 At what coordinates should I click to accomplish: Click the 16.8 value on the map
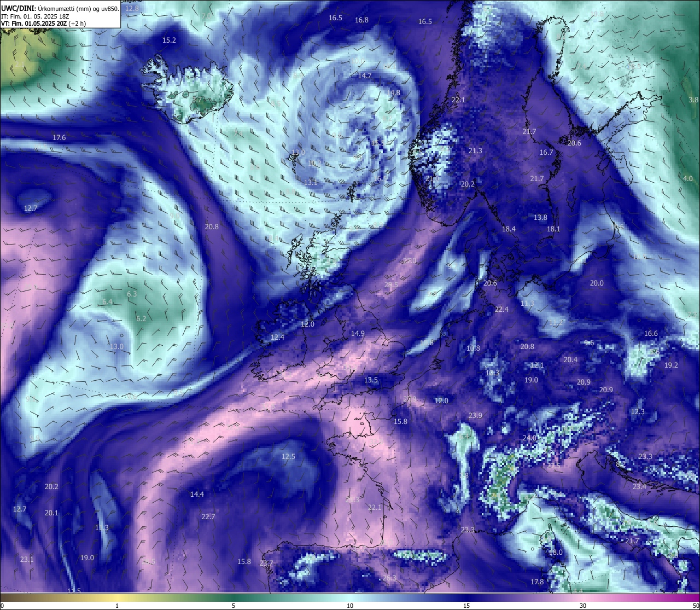tap(361, 20)
